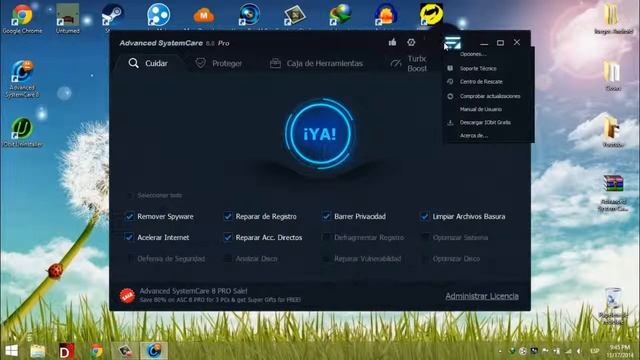The image size is (640, 360).
Task: Open the Steam desktop shortcut
Action: (x=112, y=16)
